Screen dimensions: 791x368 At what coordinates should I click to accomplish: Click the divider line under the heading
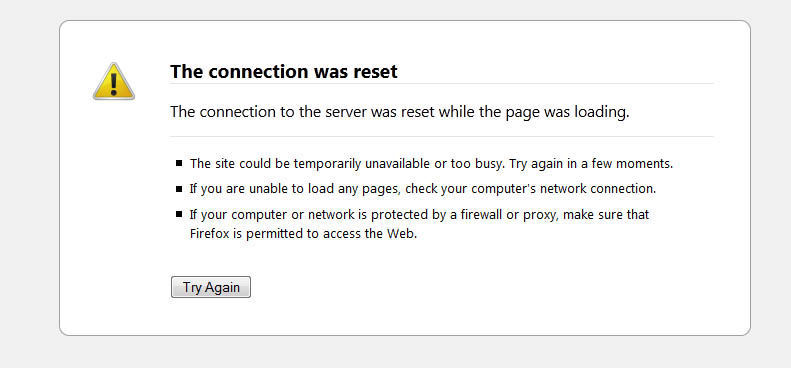pos(442,84)
